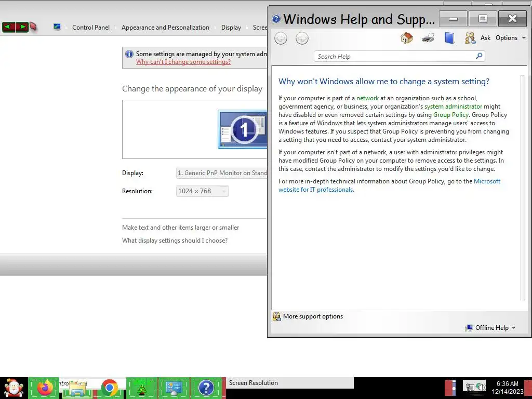
Task: Open the Santa Start button
Action: [x=14, y=388]
